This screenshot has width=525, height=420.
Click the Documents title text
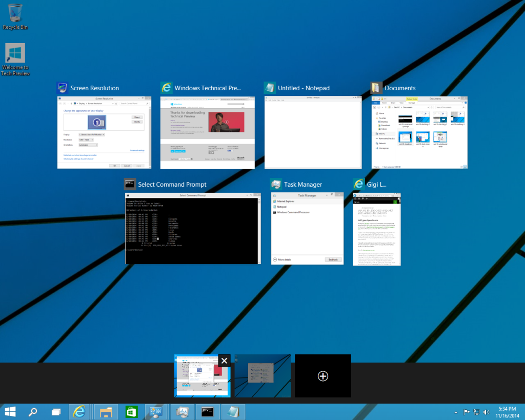400,88
